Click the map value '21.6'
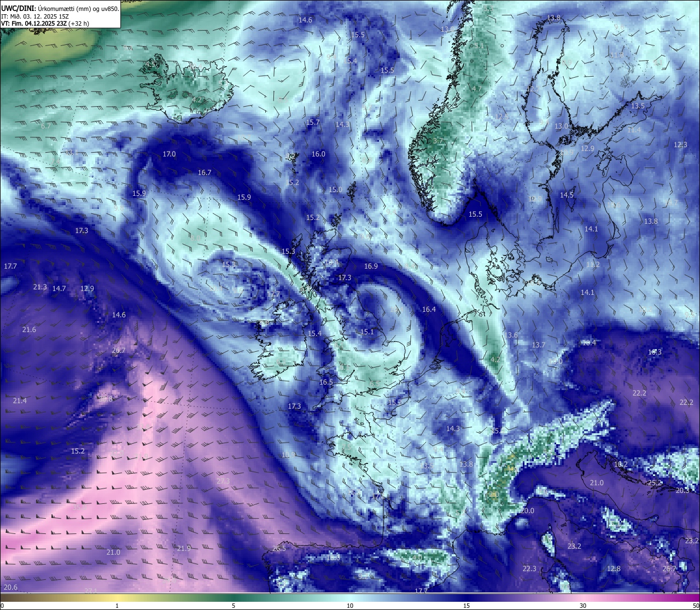The image size is (700, 610). 29,329
